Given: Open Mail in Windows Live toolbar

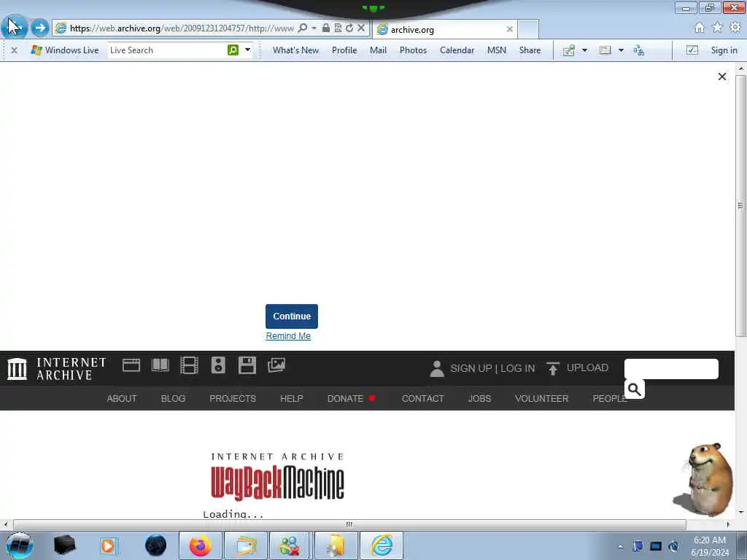Looking at the screenshot, I should coord(379,50).
